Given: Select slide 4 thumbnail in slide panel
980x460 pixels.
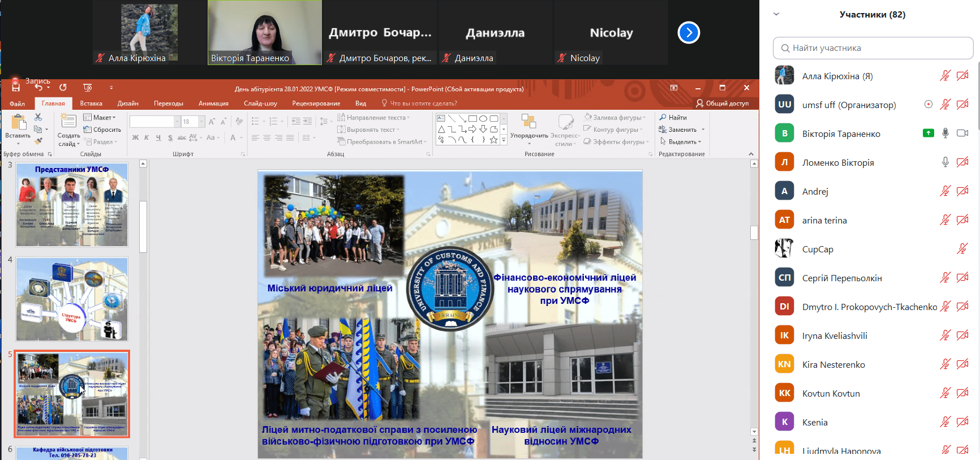Looking at the screenshot, I should pos(72,299).
